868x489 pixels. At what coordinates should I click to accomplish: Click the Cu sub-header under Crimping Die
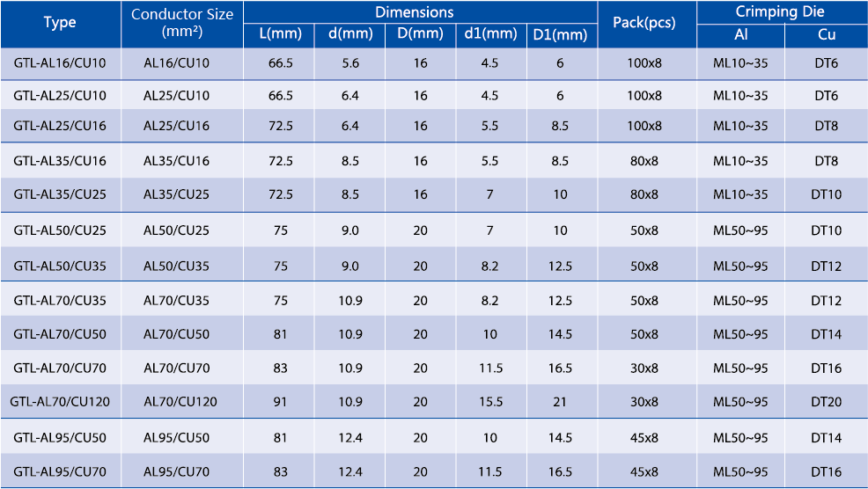click(x=826, y=35)
